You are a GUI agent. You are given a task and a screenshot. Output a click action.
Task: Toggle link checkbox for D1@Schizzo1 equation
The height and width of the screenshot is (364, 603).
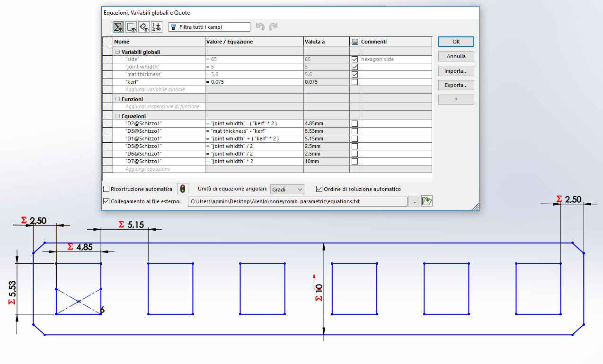click(x=355, y=139)
